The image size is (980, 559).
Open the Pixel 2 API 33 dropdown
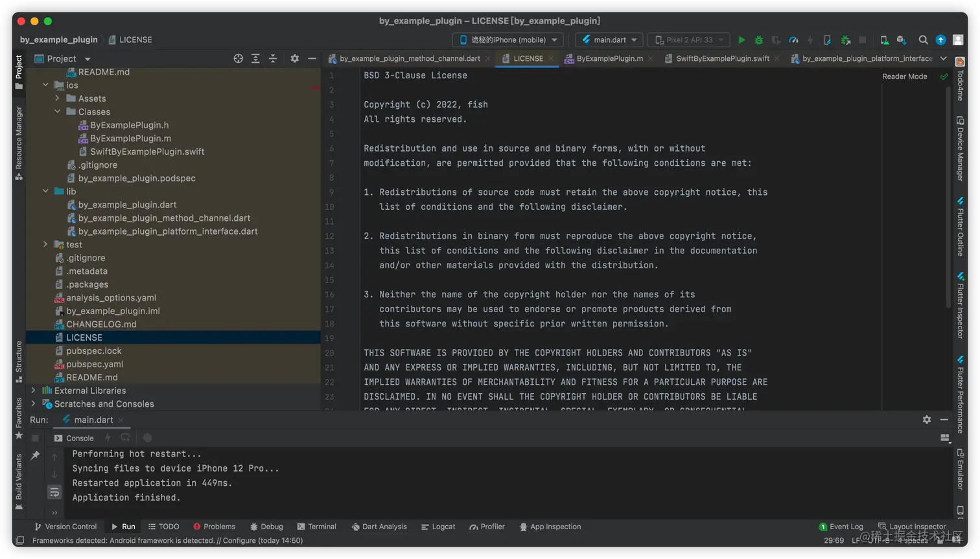[x=689, y=40]
